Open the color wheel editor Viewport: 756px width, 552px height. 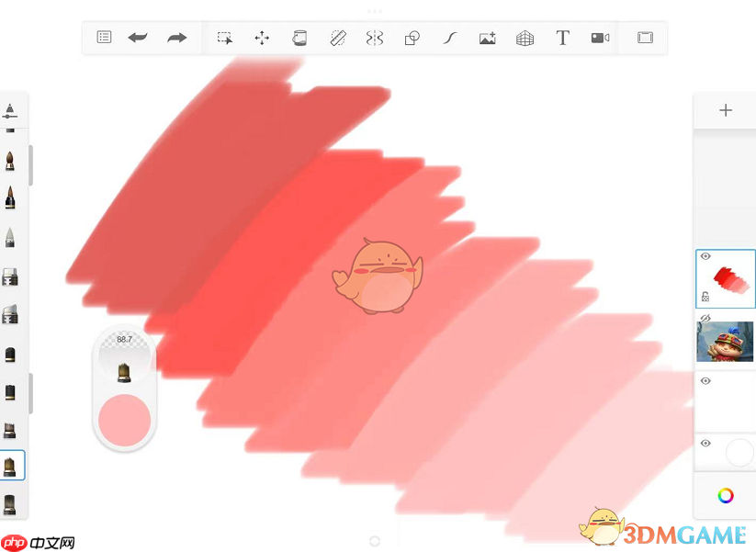tap(725, 496)
